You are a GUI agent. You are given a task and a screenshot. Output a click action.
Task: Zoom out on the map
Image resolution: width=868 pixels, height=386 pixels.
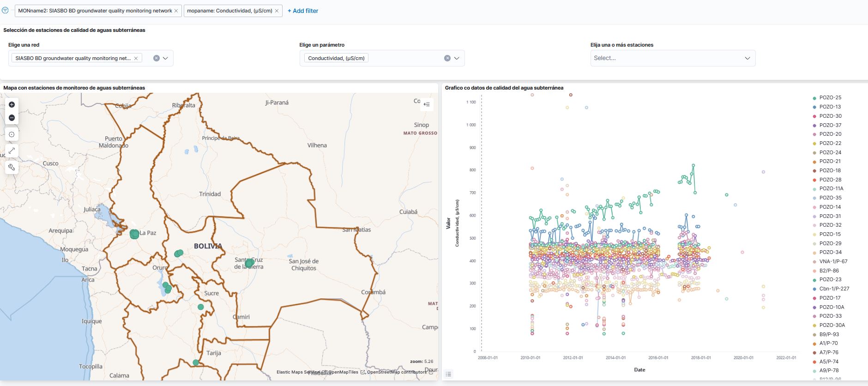click(x=12, y=118)
